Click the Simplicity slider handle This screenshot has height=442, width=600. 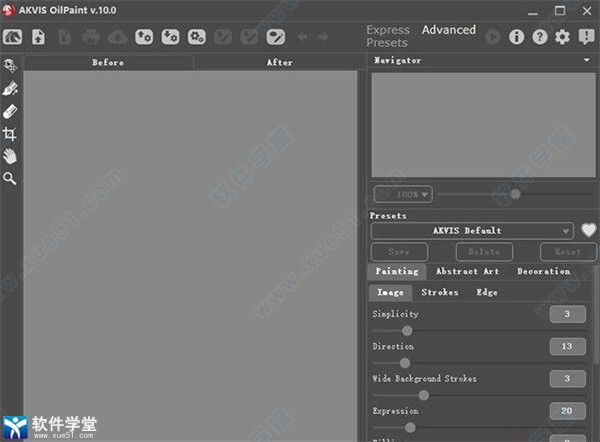(407, 331)
